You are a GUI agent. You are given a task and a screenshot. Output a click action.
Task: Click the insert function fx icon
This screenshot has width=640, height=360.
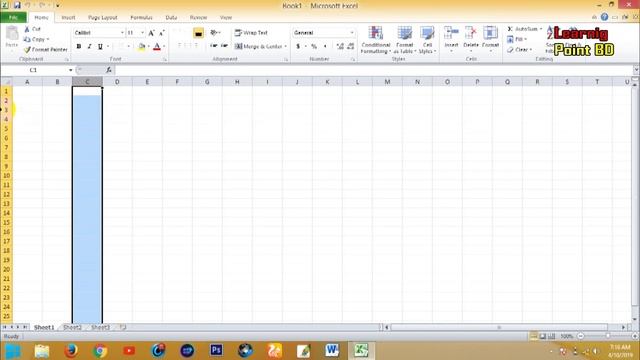pyautogui.click(x=109, y=70)
